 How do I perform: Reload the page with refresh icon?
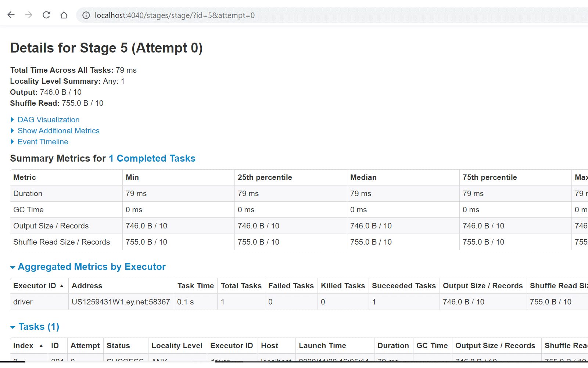pos(46,15)
